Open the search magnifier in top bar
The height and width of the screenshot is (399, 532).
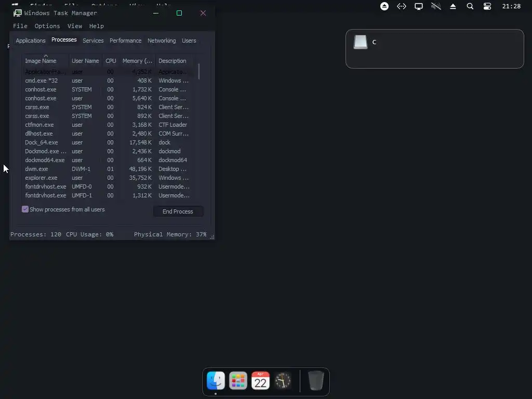pos(470,6)
